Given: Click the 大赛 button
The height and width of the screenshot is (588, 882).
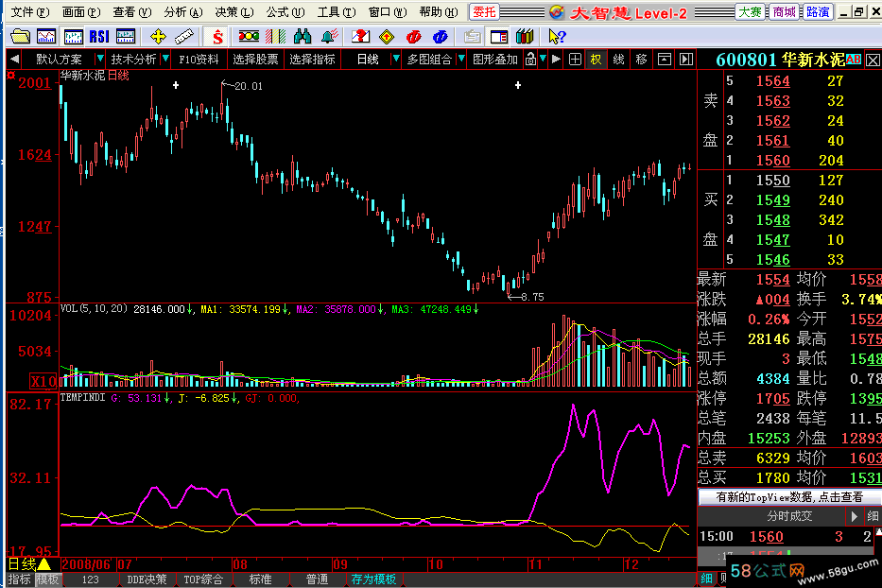Looking at the screenshot, I should point(750,11).
